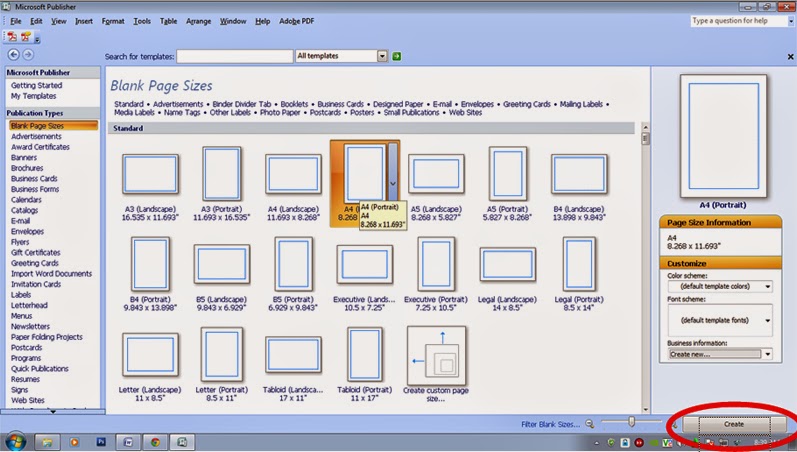Go forward with the right arrow button

[x=28, y=54]
